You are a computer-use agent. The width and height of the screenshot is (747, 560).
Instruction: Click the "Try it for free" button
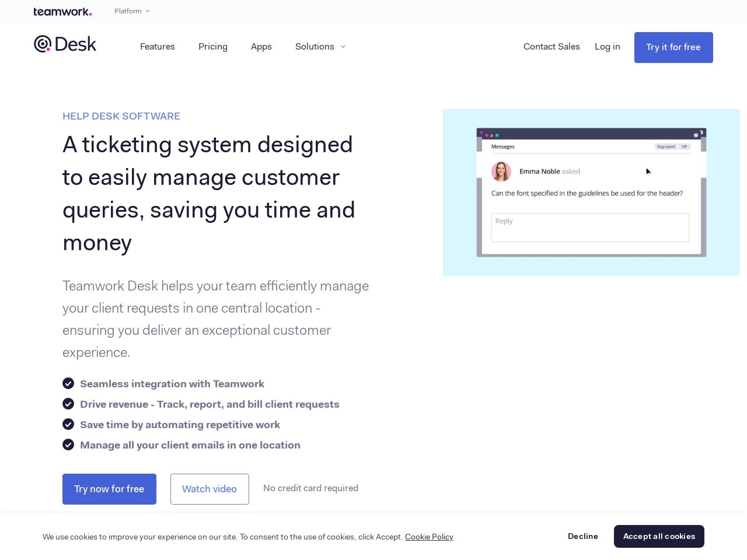(673, 47)
